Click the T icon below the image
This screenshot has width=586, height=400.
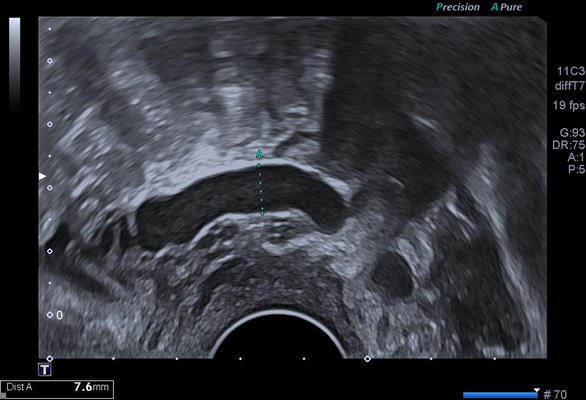[45, 370]
